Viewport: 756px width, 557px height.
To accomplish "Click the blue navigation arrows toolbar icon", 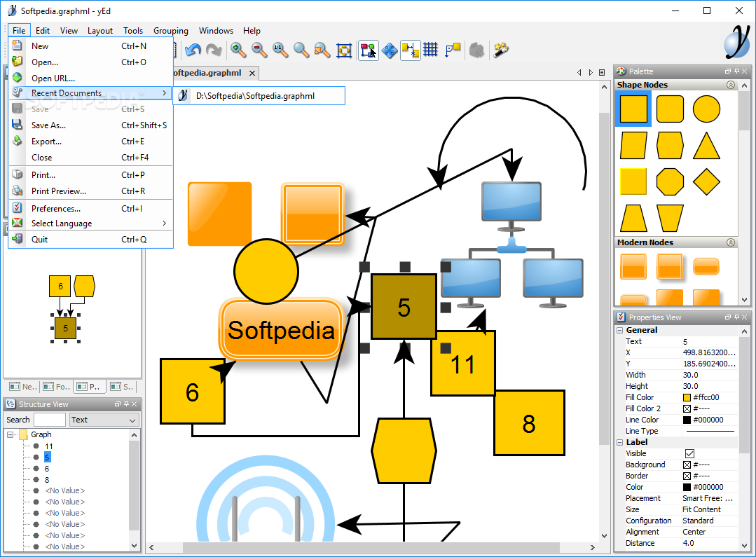I will (390, 50).
